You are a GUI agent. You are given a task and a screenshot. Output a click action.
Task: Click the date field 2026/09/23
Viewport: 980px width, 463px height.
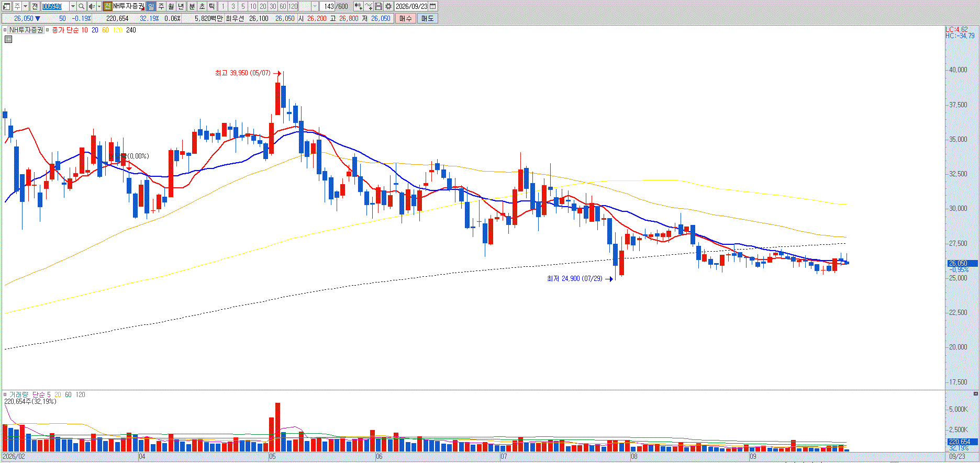411,6
